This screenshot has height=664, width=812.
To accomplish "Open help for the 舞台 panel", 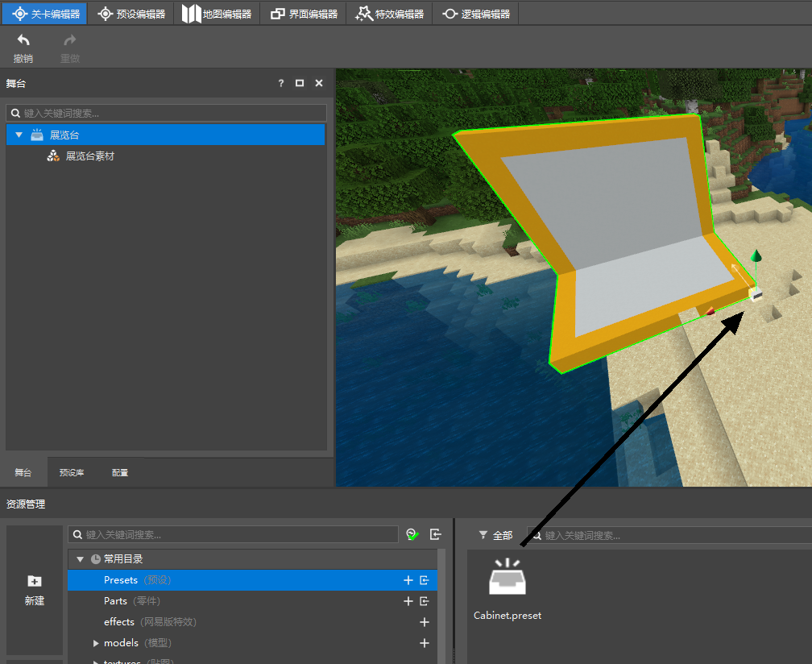I will coord(280,83).
